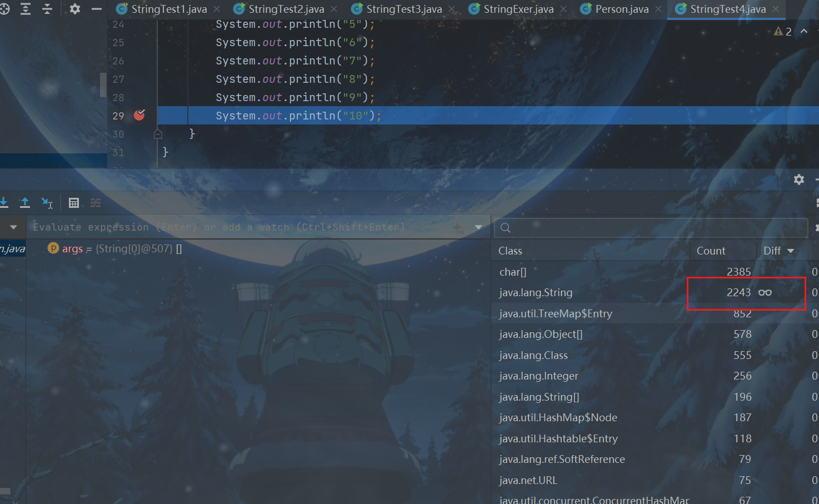The image size is (819, 504).
Task: Open the evaluate expression history dropdown
Action: 478,227
